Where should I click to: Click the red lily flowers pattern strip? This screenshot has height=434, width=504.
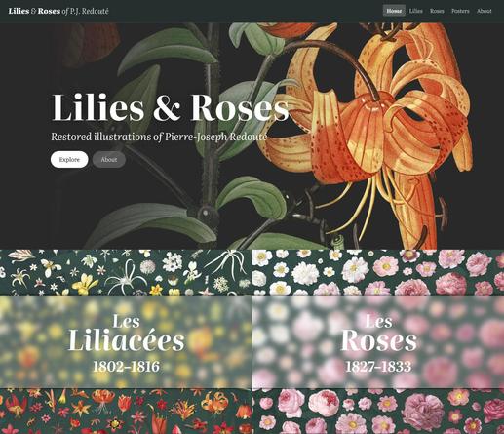[126, 411]
